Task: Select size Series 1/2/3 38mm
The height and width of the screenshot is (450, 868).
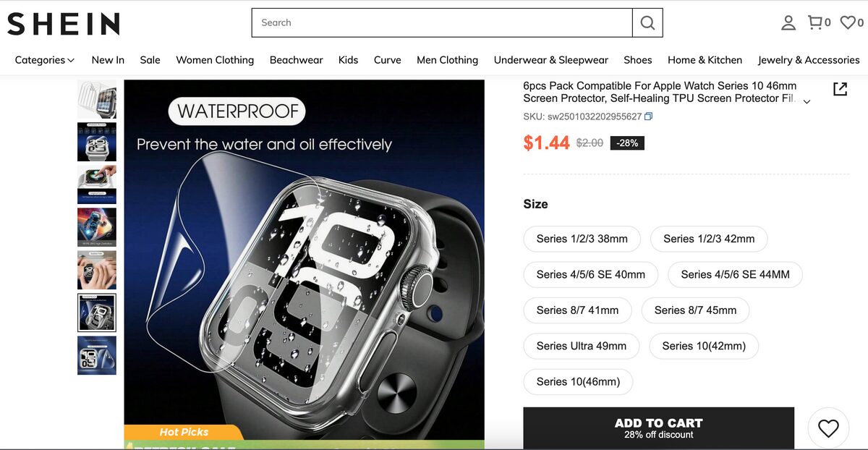Action: coord(582,239)
